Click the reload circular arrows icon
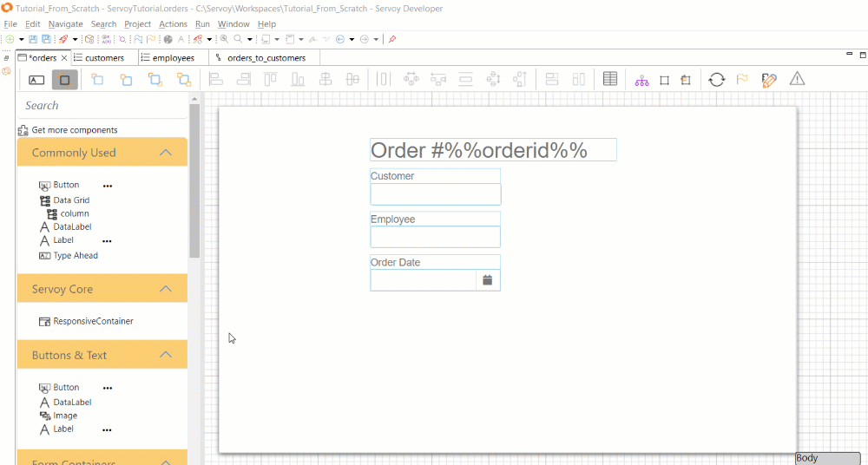The height and width of the screenshot is (465, 868). pos(716,80)
